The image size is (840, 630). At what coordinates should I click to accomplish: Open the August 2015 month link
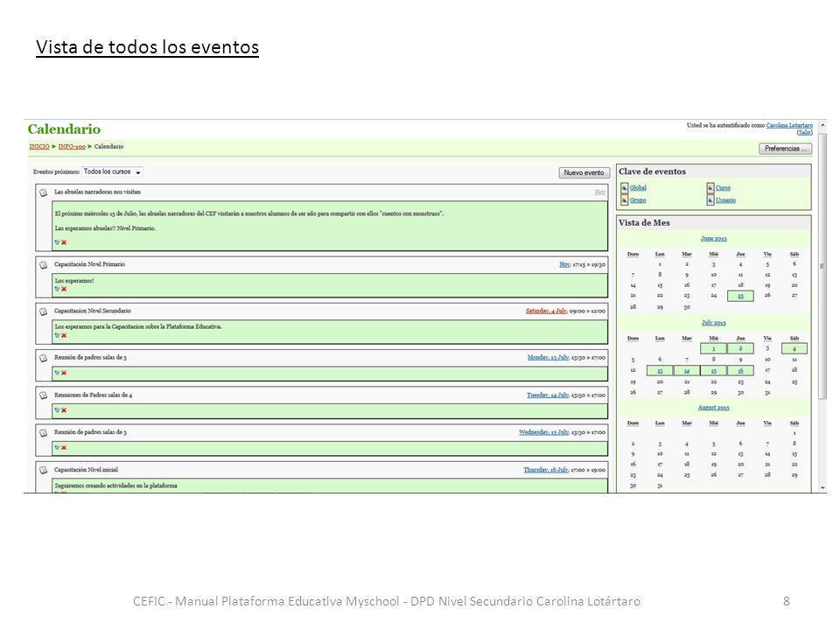(714, 407)
